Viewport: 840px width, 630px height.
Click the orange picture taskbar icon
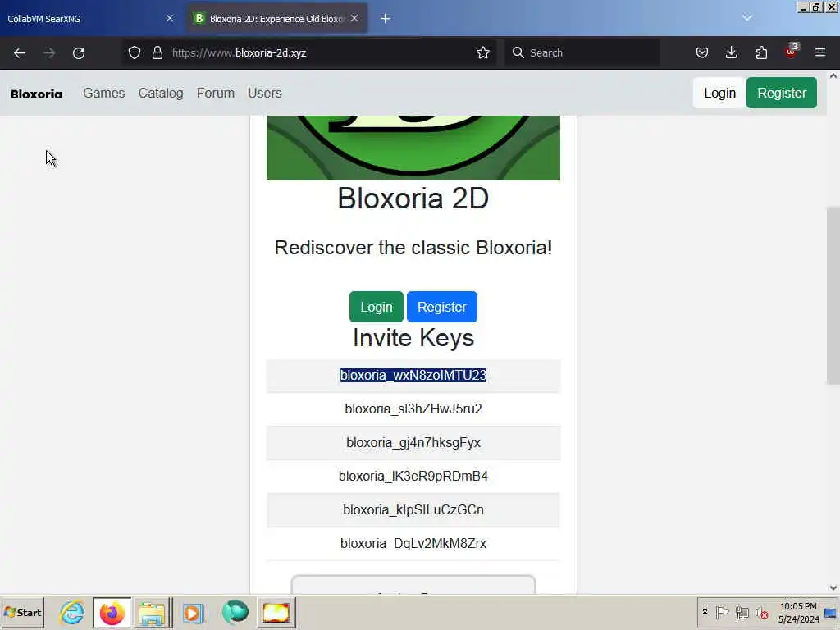click(276, 612)
